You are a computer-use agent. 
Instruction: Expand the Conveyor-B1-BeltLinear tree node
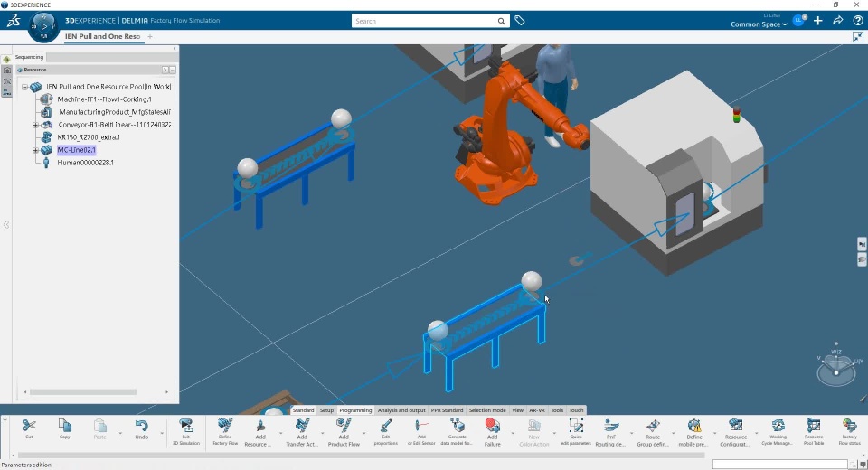tap(35, 125)
